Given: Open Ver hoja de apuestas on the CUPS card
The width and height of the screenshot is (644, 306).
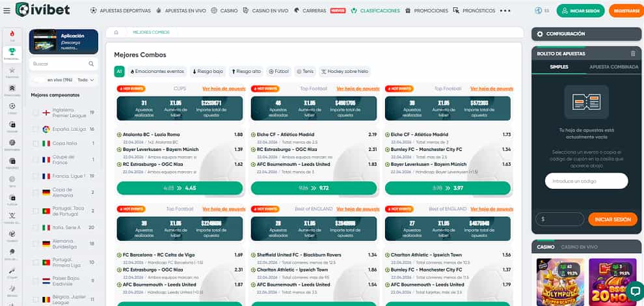Looking at the screenshot, I should coord(224,89).
